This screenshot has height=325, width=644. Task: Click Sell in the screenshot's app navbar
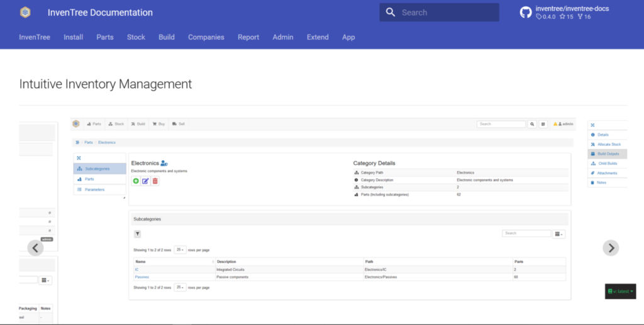(179, 124)
